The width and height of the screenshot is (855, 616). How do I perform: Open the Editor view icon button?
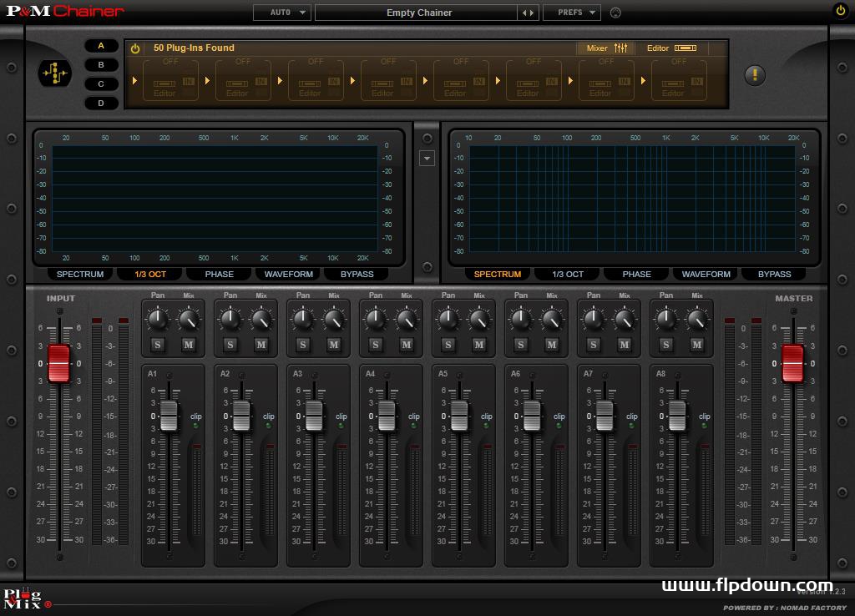[x=671, y=48]
